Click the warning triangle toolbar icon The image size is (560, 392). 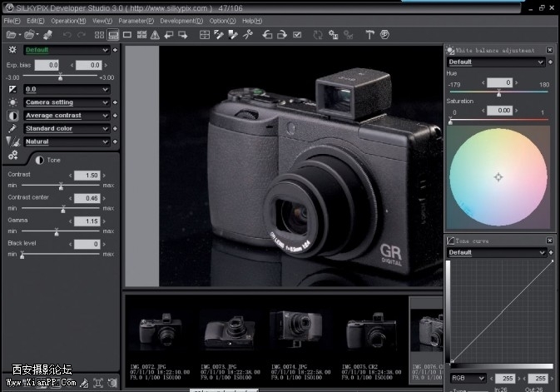coord(155,35)
